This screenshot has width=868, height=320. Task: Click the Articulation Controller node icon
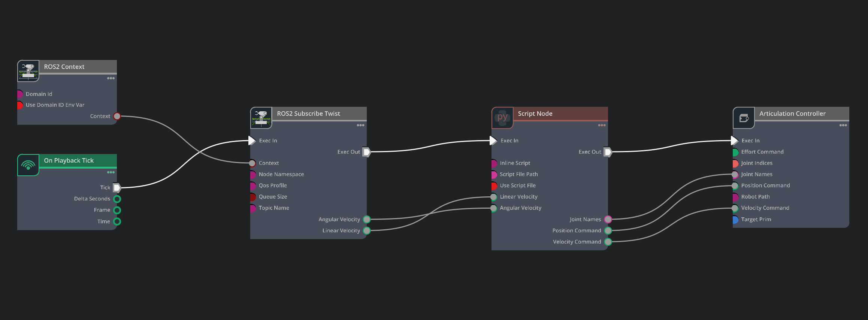coord(744,118)
